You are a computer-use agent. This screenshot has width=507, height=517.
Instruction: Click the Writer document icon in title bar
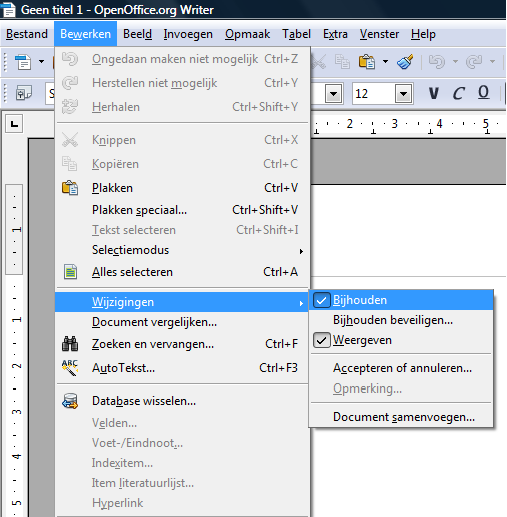coord(8,9)
